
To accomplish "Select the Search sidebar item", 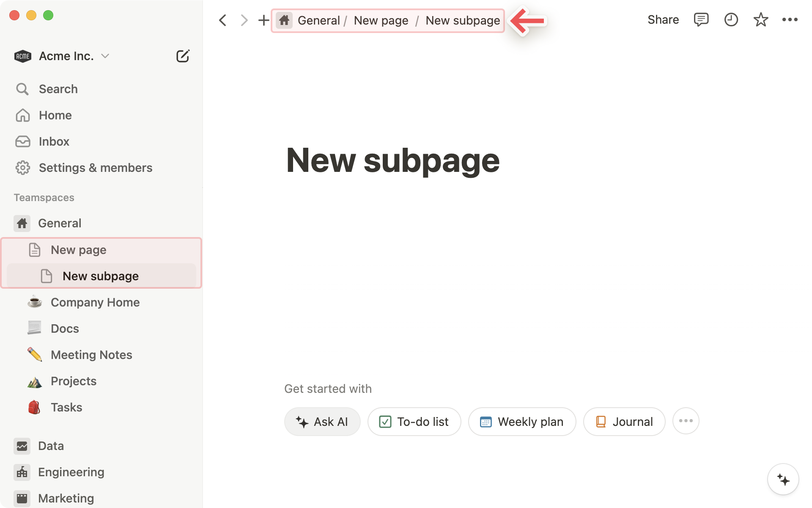I will tap(58, 89).
